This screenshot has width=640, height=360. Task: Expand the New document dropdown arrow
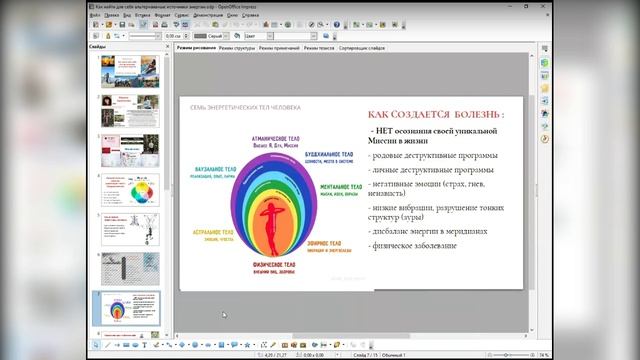pos(102,25)
